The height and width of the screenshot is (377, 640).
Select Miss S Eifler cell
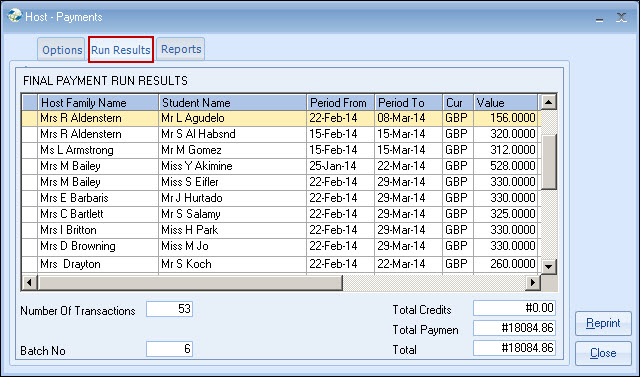click(232, 182)
